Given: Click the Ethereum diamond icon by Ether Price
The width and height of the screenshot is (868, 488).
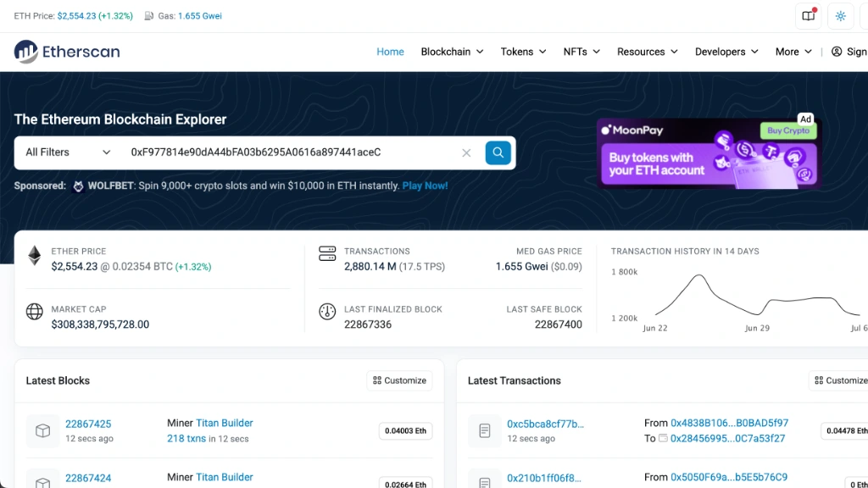Looking at the screenshot, I should point(34,256).
